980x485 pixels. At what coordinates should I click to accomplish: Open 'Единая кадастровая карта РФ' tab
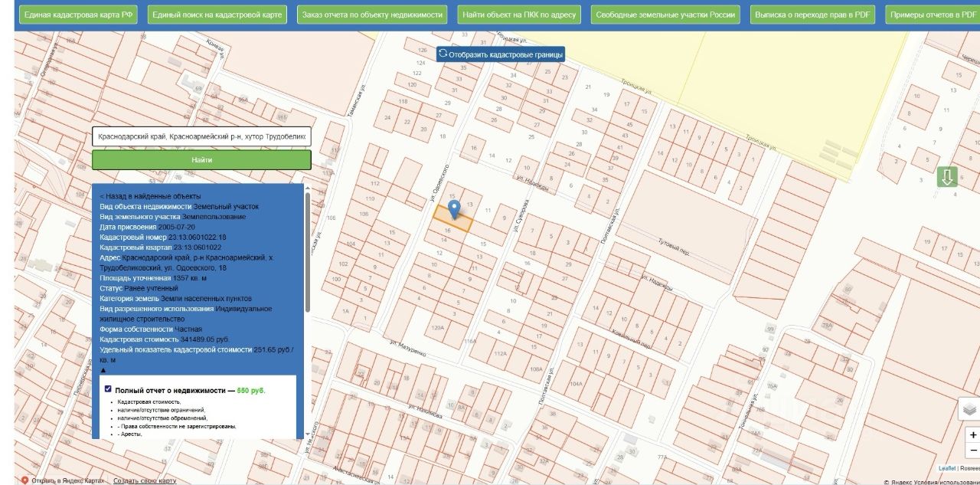tap(80, 15)
